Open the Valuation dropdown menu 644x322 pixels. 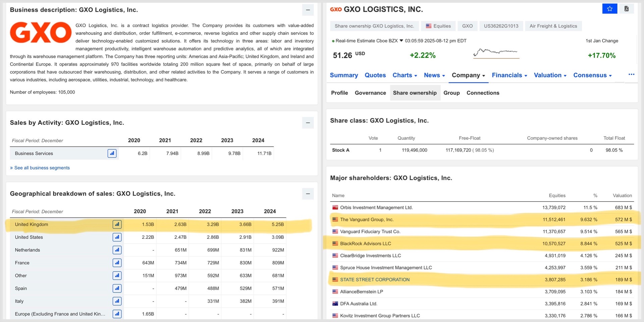(x=550, y=75)
